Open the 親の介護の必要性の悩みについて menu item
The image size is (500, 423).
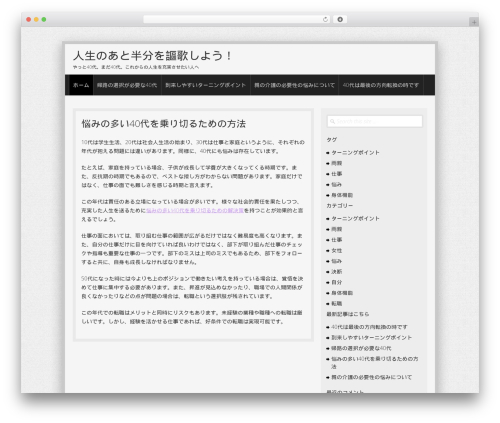[x=294, y=85]
